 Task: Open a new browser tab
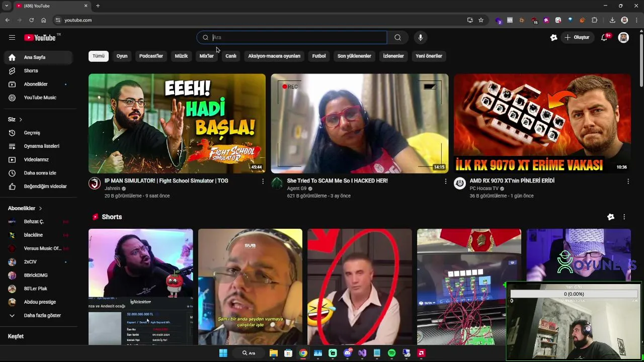[98, 6]
